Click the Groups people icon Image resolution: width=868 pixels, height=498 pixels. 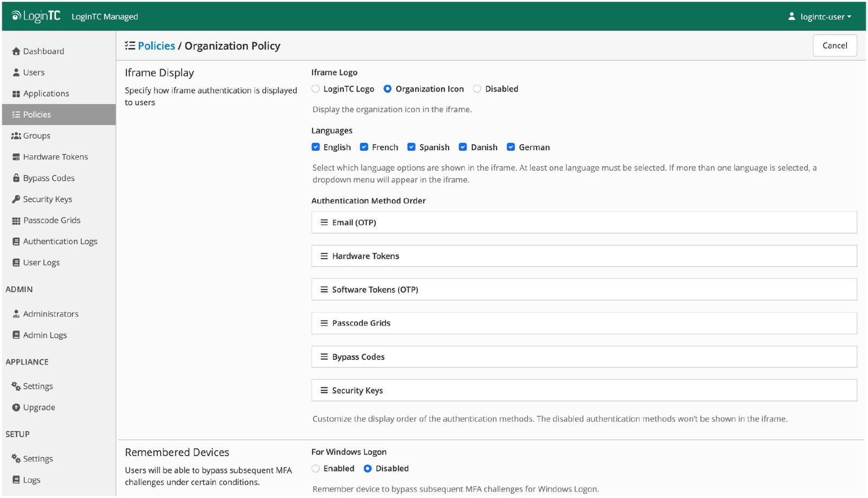tap(16, 136)
